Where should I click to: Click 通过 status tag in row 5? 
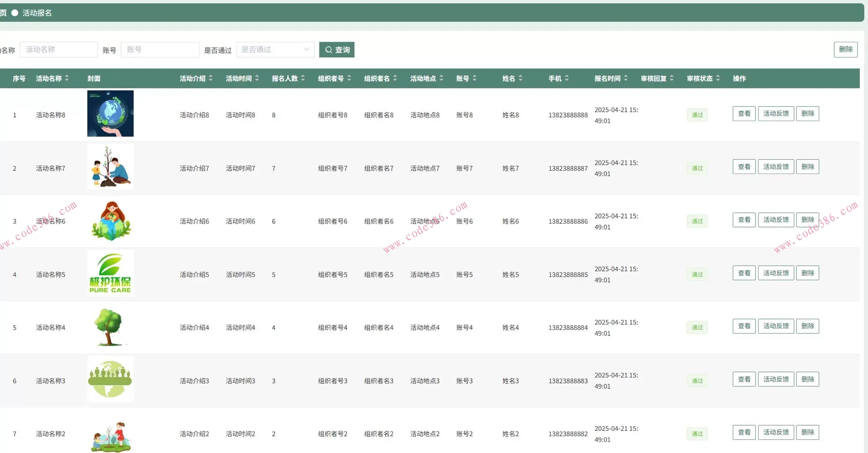click(x=697, y=328)
